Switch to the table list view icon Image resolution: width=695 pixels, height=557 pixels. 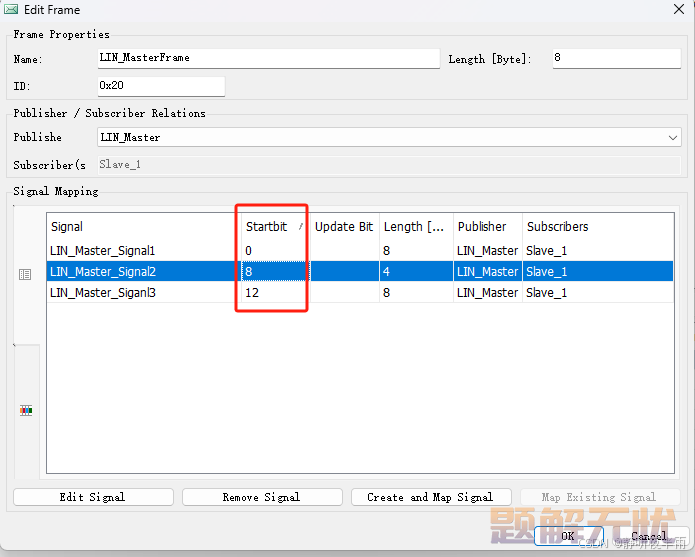click(25, 274)
